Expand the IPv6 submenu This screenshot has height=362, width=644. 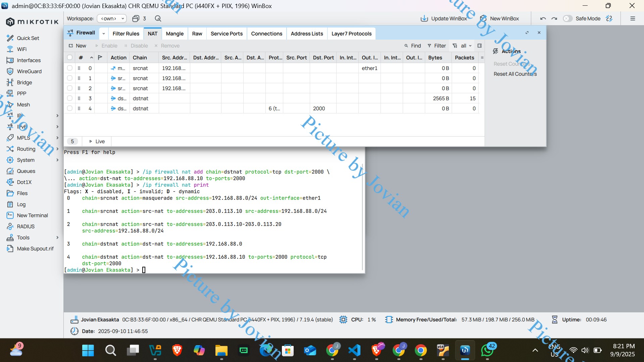[x=57, y=127]
